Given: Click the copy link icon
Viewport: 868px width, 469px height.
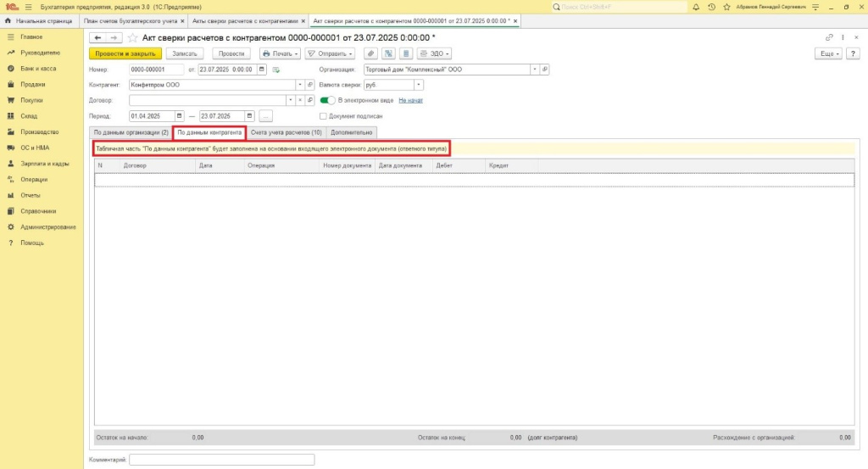Looking at the screenshot, I should point(829,37).
